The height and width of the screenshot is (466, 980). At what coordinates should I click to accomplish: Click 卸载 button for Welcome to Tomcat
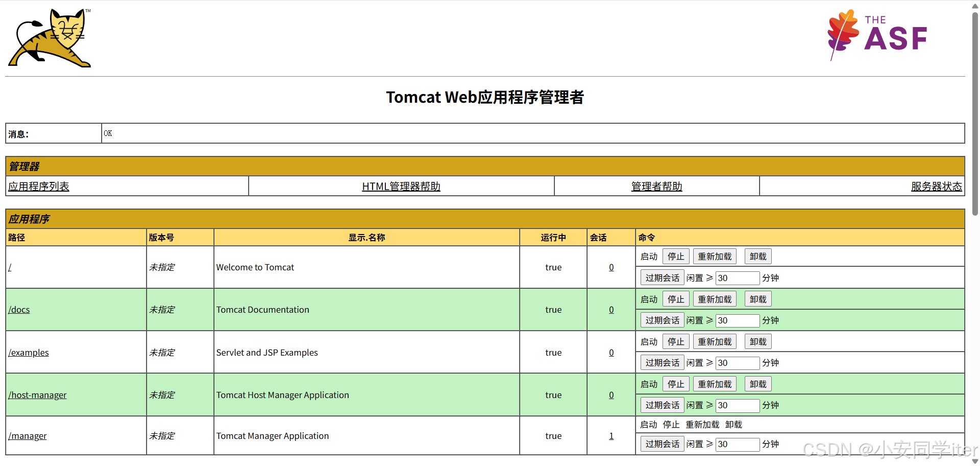click(x=758, y=257)
